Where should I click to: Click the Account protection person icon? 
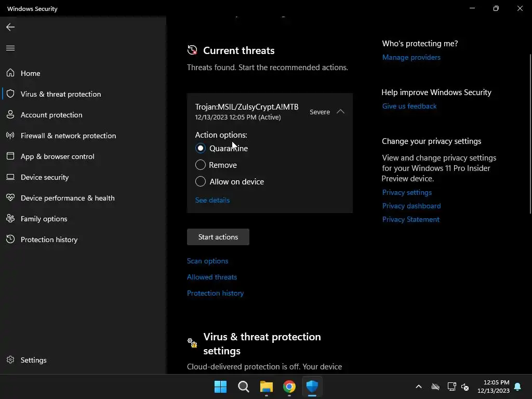click(x=10, y=114)
